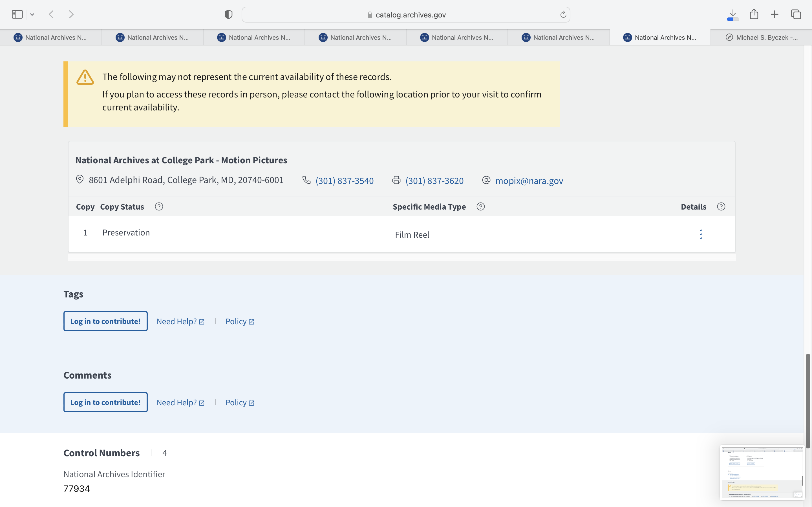Click the Safari privacy shield icon

[228, 14]
